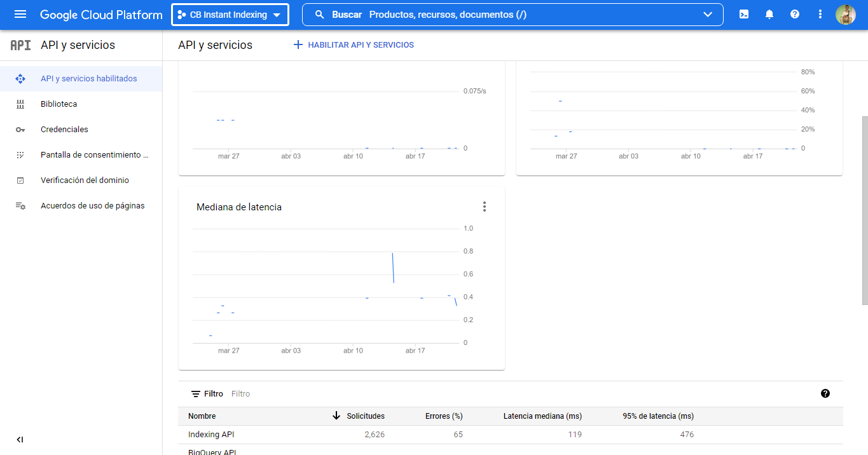Sort by 95% de latencia (ms) column

pos(658,416)
